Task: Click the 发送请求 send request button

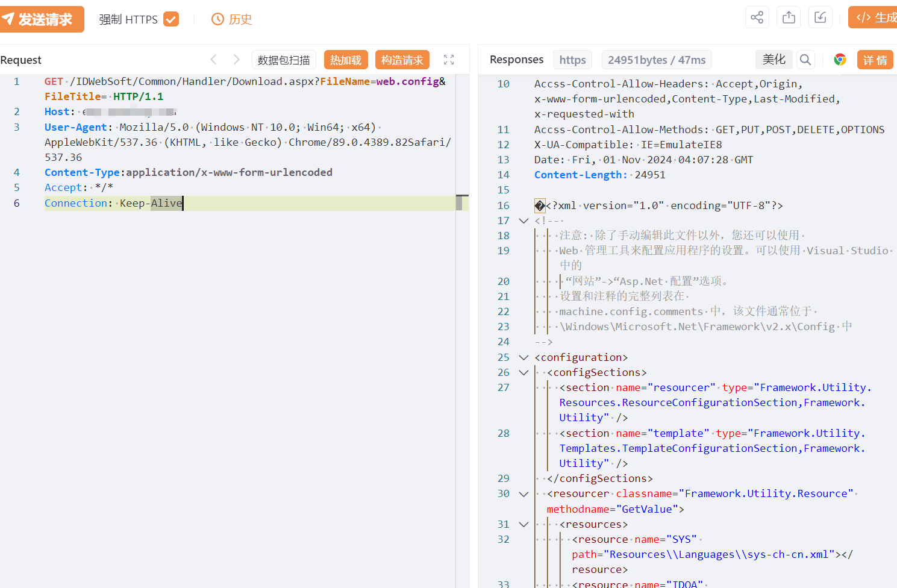Action: click(x=41, y=19)
